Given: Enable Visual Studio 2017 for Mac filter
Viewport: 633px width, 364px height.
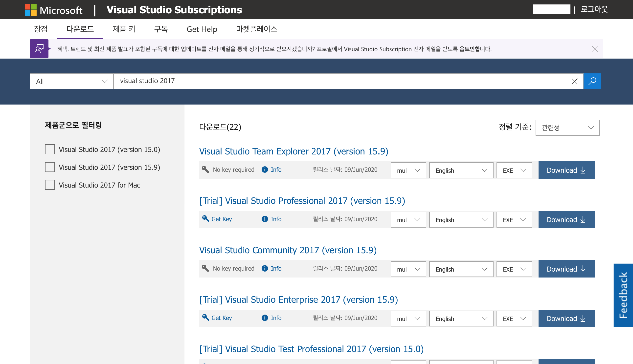Looking at the screenshot, I should [50, 185].
